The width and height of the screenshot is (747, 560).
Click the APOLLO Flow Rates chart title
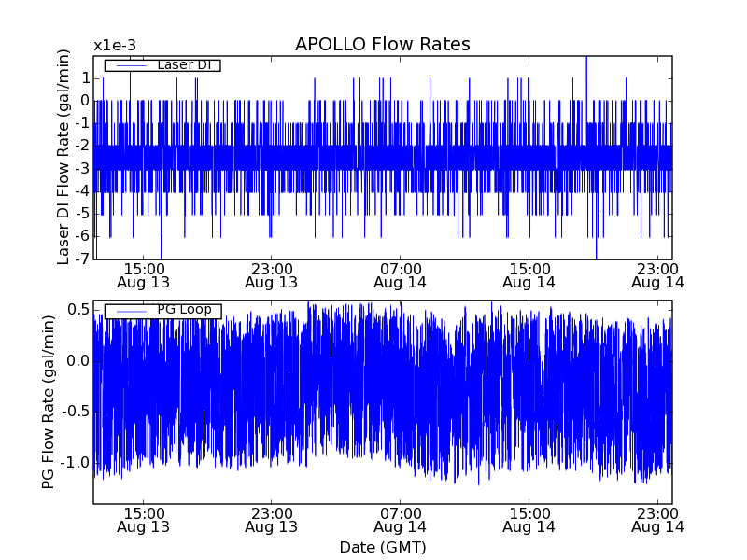382,45
